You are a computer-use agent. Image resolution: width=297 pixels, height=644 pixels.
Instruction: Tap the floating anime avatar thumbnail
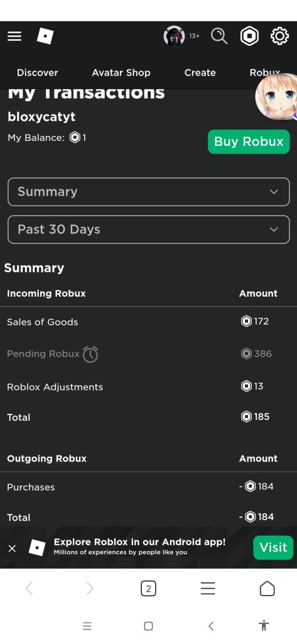coord(276,96)
